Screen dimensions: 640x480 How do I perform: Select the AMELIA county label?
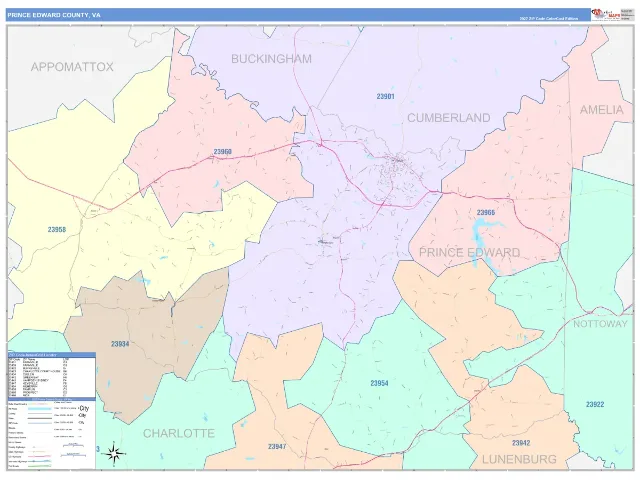point(602,110)
